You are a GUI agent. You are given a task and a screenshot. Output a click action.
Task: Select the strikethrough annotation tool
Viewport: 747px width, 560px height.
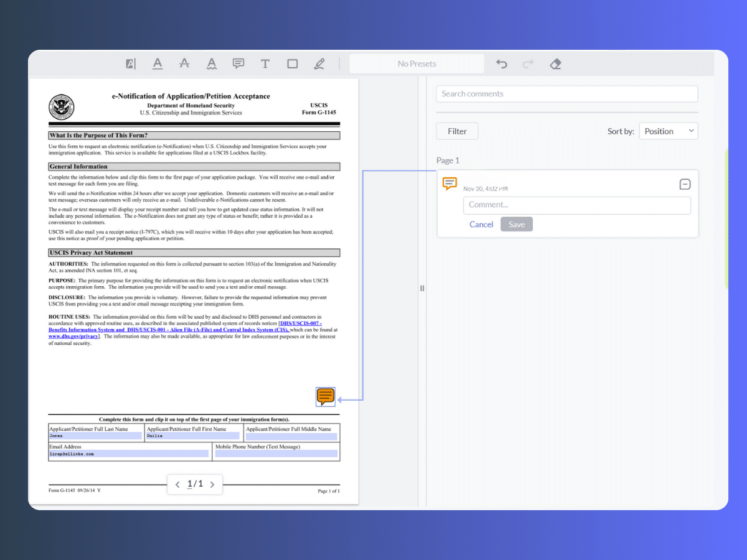[184, 63]
